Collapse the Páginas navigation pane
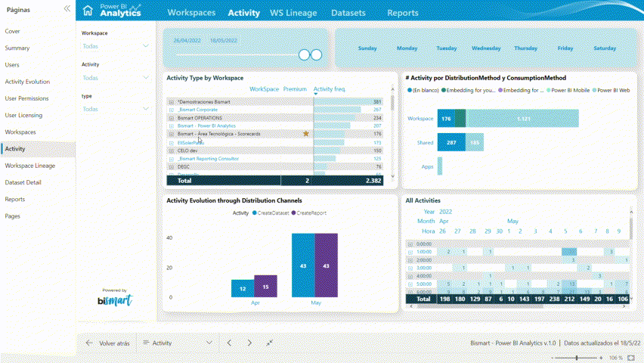This screenshot has width=644, height=363. [67, 9]
